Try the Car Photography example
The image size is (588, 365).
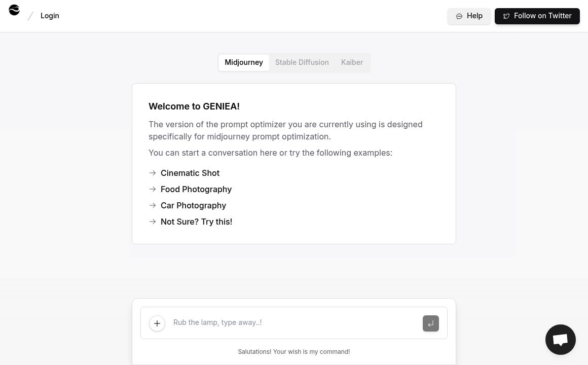click(193, 205)
